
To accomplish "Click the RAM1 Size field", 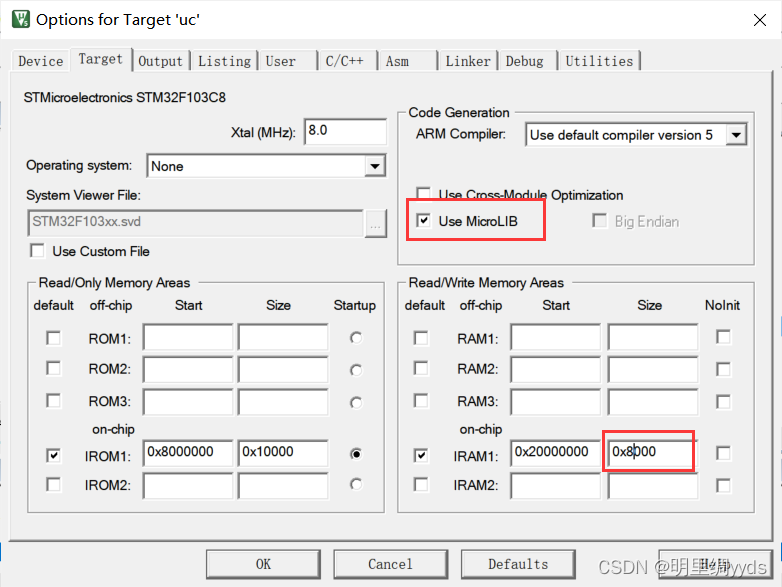I will [653, 338].
